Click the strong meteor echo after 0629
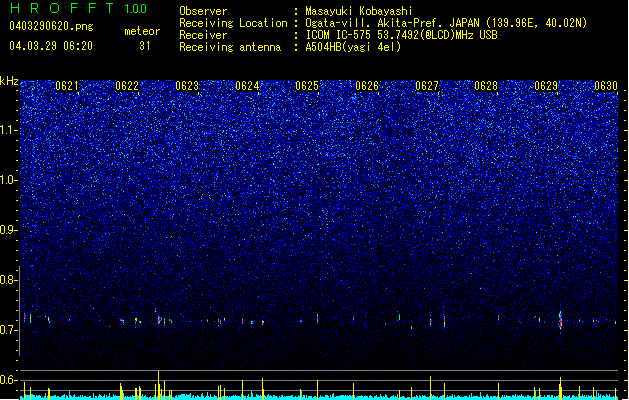 (x=560, y=320)
